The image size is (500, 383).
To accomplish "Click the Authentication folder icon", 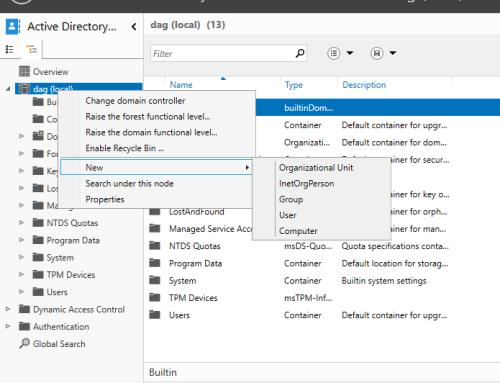I will tap(24, 326).
